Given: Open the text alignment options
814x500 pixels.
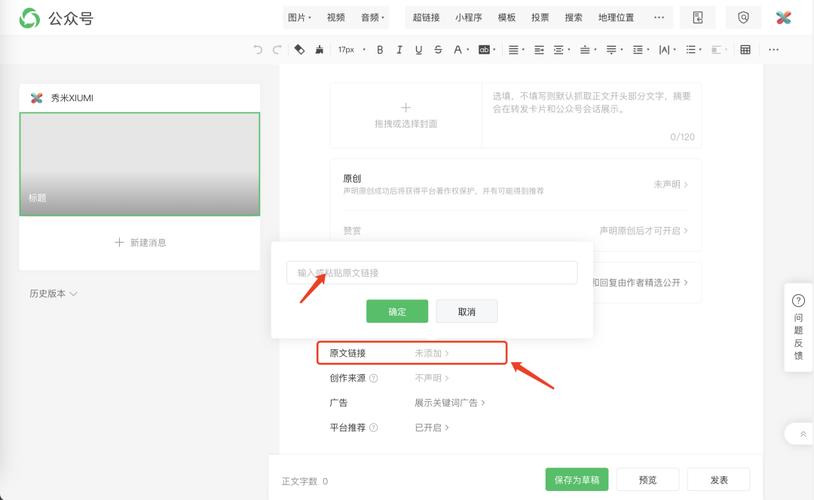Looking at the screenshot, I should coord(515,50).
